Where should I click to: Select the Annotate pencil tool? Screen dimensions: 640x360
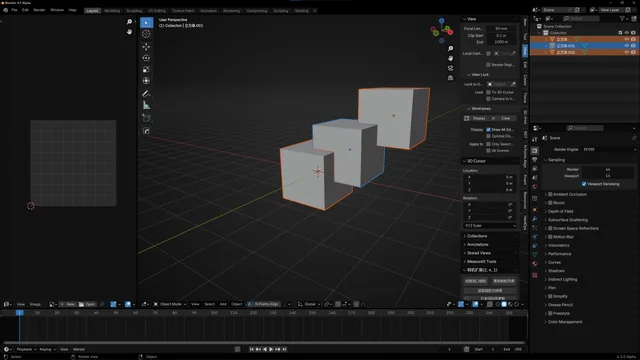pos(146,94)
